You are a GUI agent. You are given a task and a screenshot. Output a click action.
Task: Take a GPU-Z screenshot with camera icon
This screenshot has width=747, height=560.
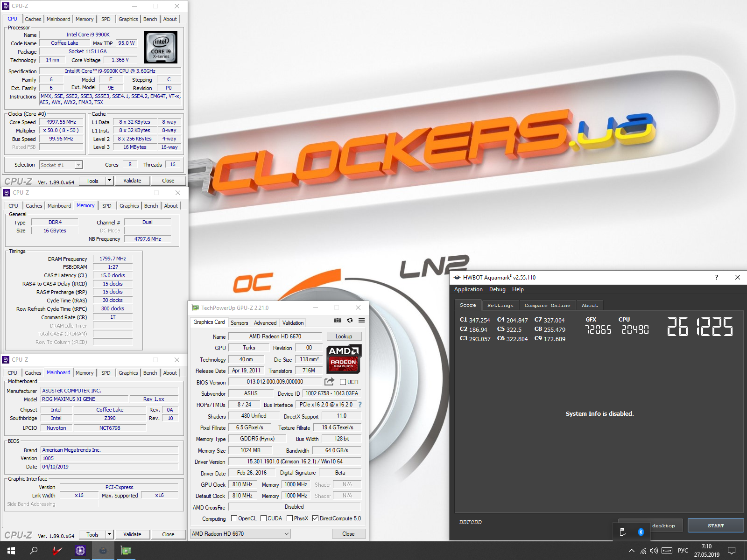pos(337,320)
